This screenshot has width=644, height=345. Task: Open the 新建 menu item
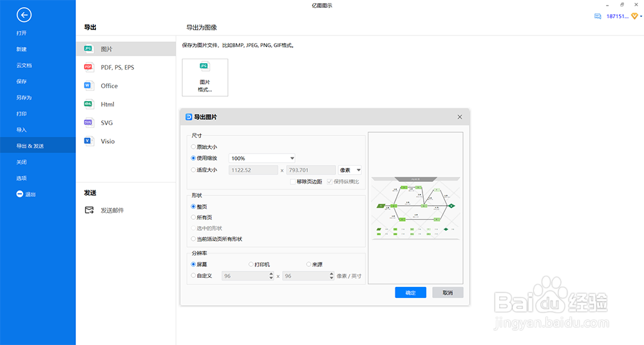(x=21, y=49)
